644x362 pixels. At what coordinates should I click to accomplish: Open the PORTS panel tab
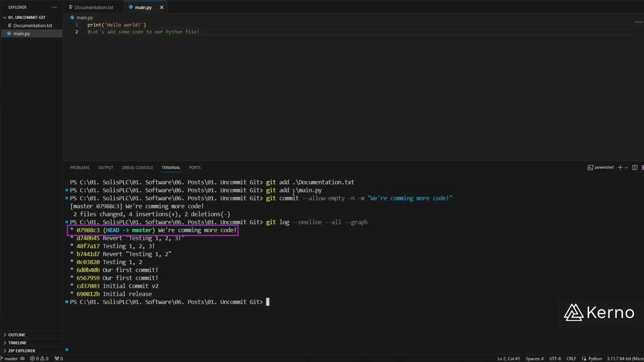tap(195, 168)
